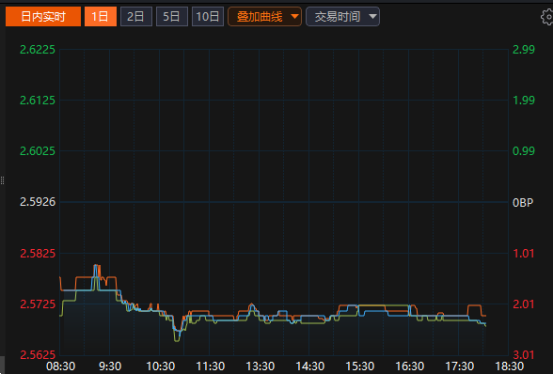
Task: Click the panel splitter grip on left edge
Action: point(2,181)
